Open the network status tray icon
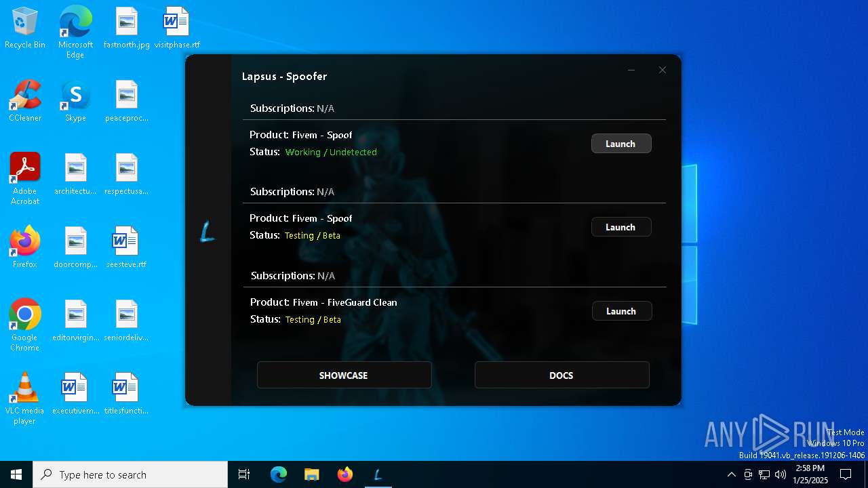The image size is (868, 488). tap(764, 474)
